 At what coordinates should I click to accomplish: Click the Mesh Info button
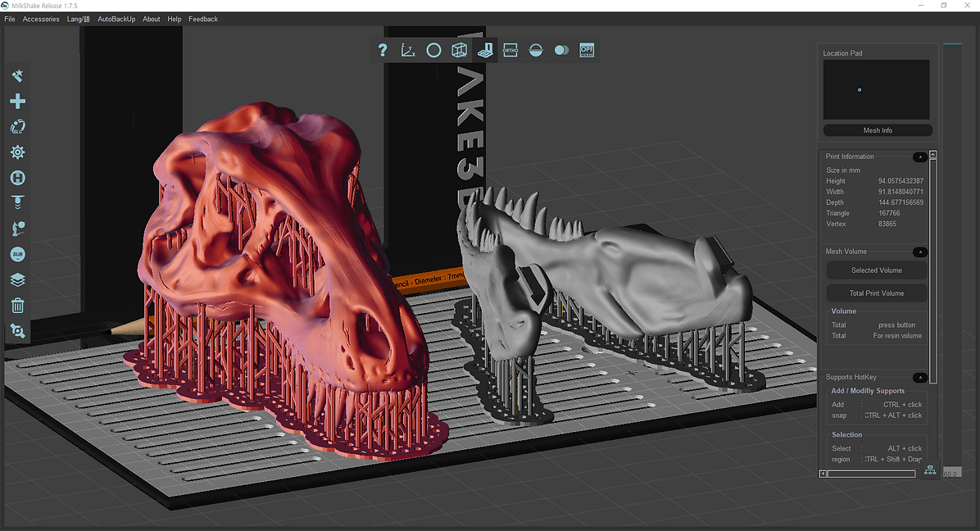tap(878, 130)
